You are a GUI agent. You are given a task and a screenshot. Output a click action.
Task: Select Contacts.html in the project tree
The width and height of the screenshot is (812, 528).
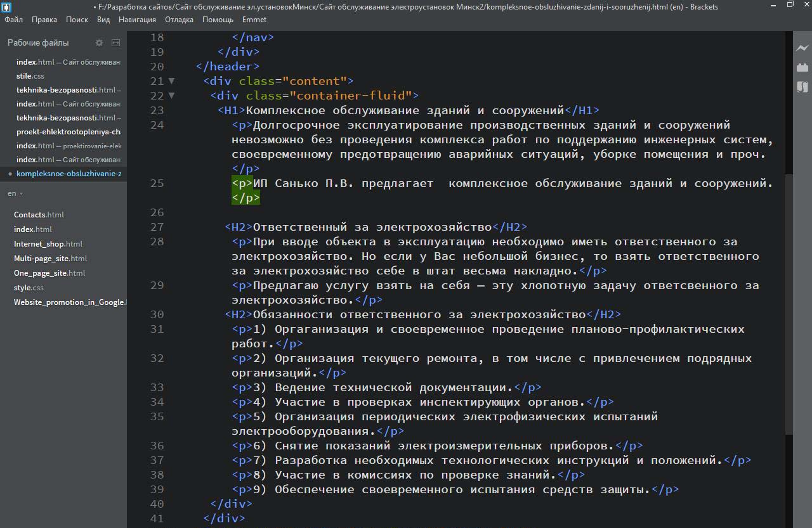point(39,215)
